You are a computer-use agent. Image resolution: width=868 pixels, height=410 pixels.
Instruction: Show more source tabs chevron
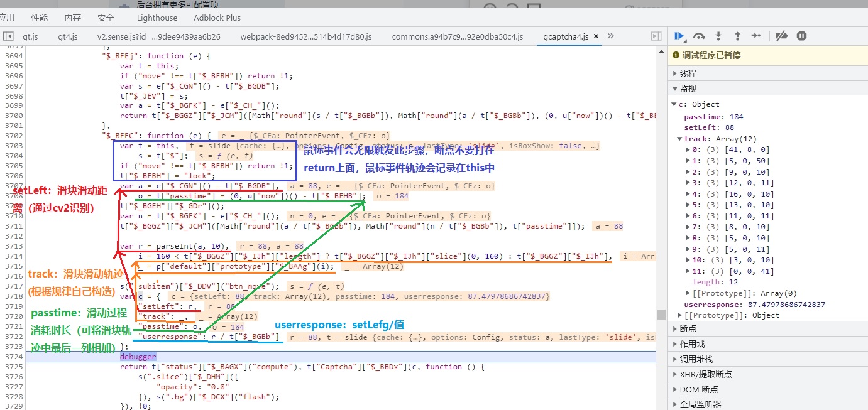coord(610,36)
